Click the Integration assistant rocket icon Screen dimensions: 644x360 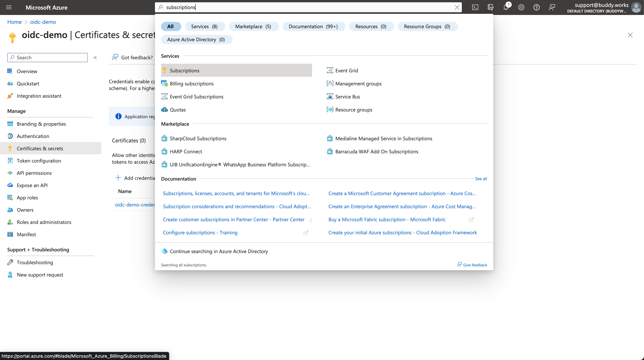tap(10, 96)
